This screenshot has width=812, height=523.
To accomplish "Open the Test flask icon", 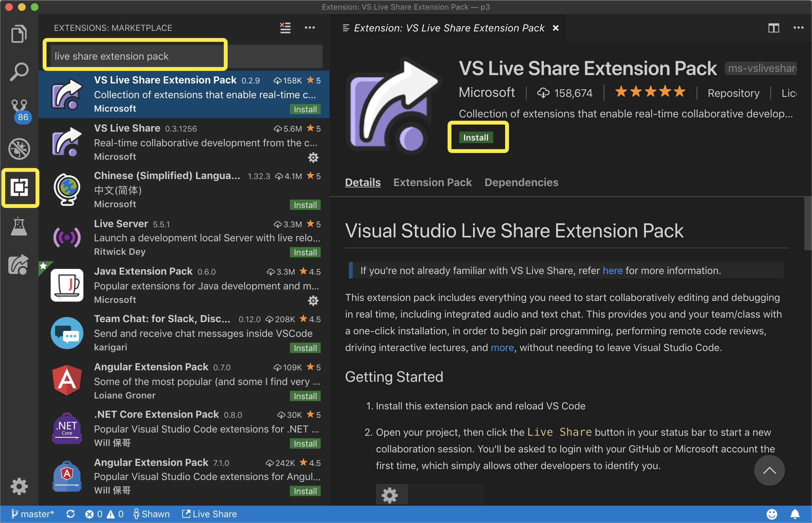I will click(19, 226).
